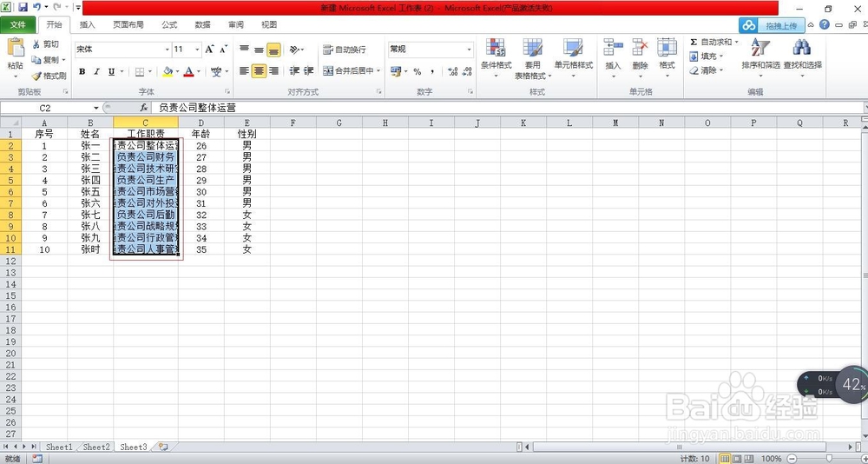Apply cell borders icon
Viewport: 868px width, 464px height.
pos(140,71)
